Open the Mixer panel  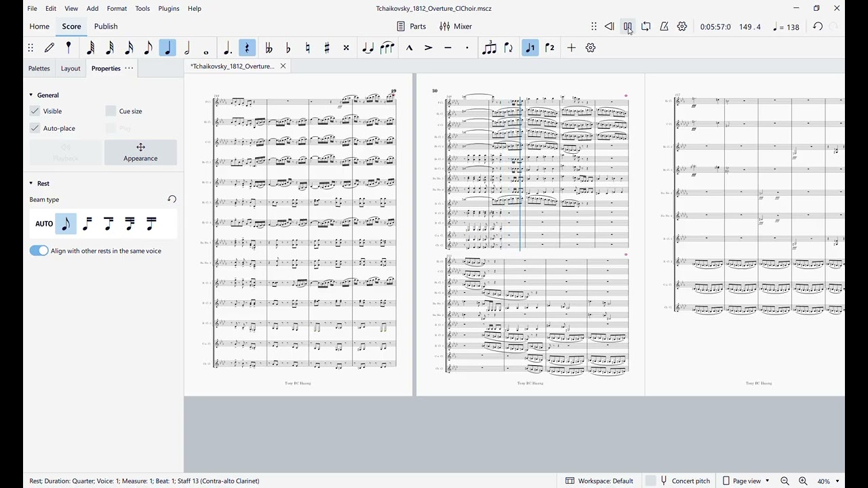[456, 26]
